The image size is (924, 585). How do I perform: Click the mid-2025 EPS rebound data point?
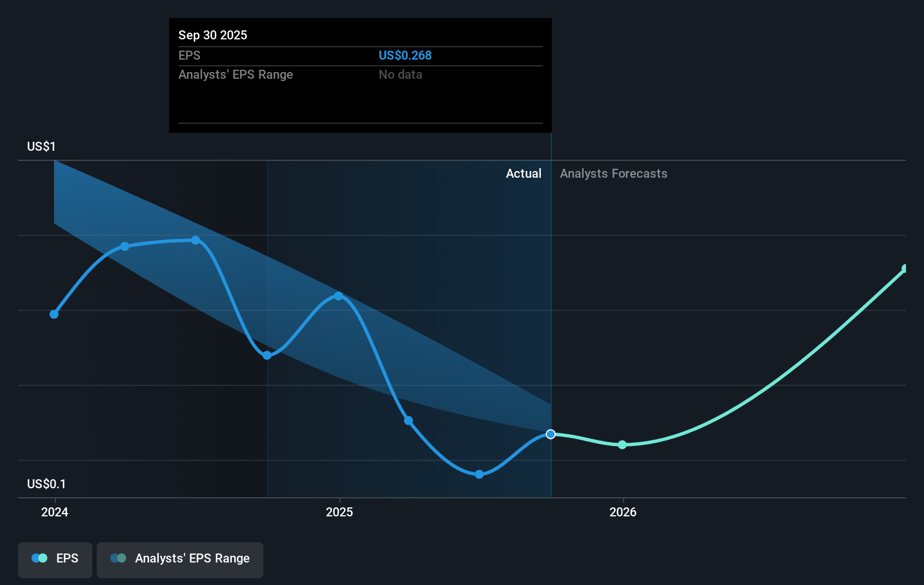click(x=338, y=295)
